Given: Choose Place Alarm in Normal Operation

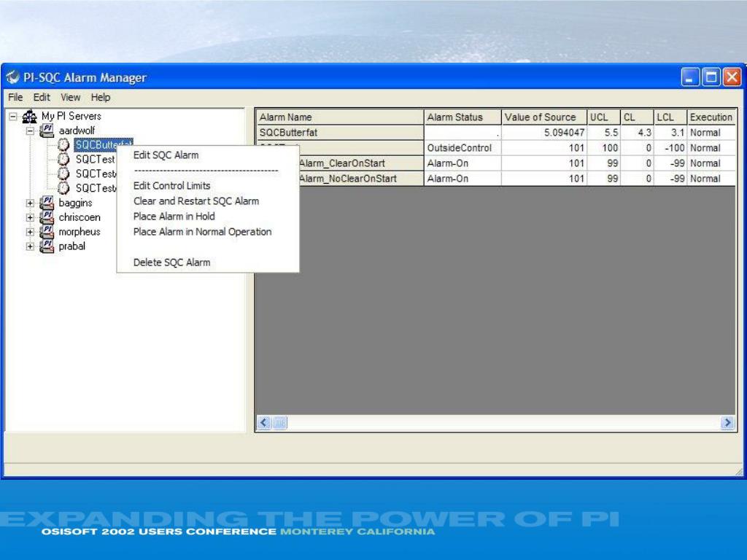Looking at the screenshot, I should click(203, 232).
